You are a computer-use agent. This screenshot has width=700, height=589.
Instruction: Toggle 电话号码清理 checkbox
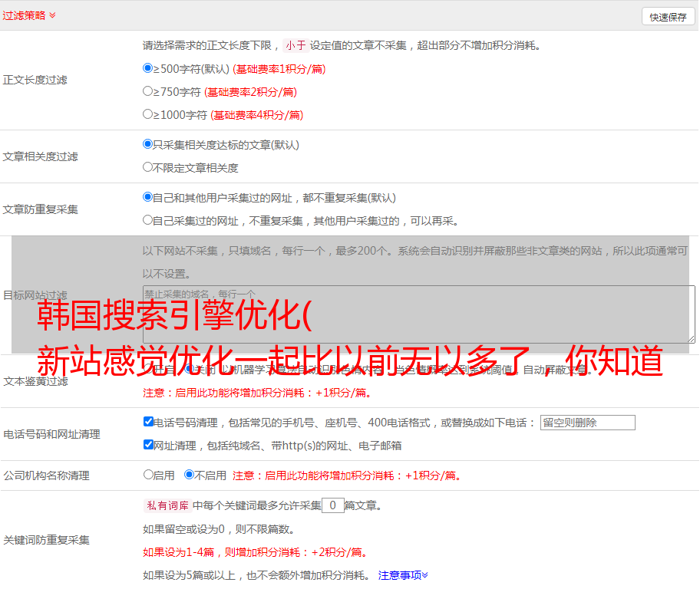pos(148,422)
